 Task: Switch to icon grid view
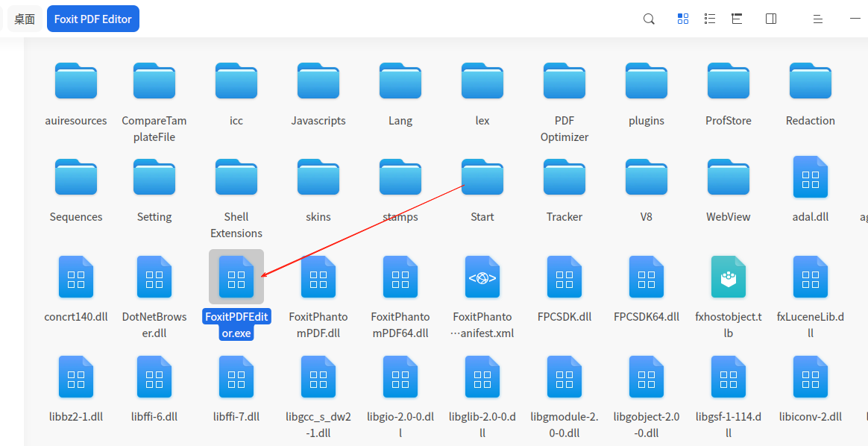pos(683,19)
